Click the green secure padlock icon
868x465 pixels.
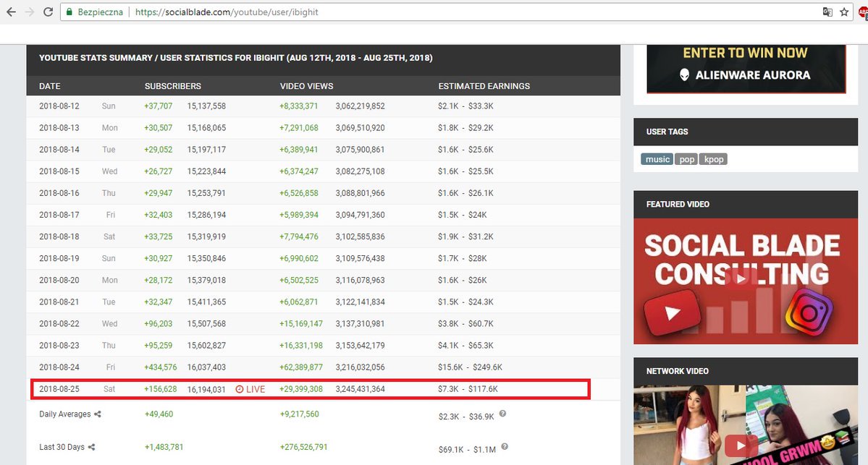[69, 12]
